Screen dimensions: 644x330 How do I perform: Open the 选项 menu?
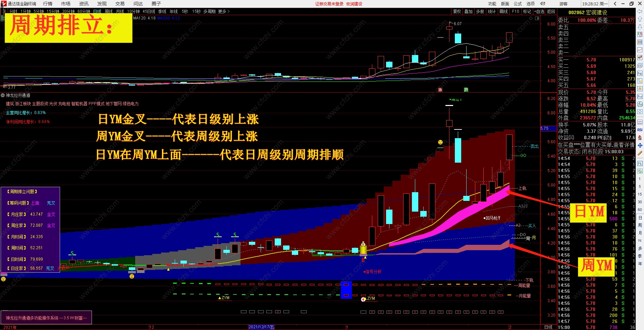pyautogui.click(x=531, y=4)
